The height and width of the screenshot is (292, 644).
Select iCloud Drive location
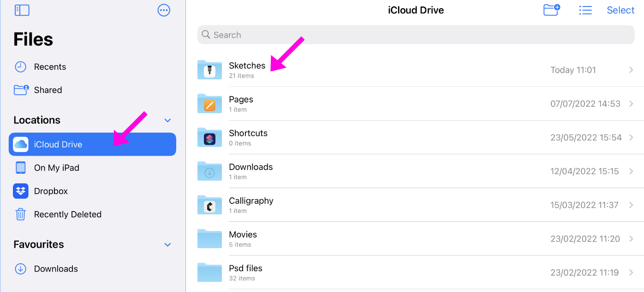click(92, 144)
